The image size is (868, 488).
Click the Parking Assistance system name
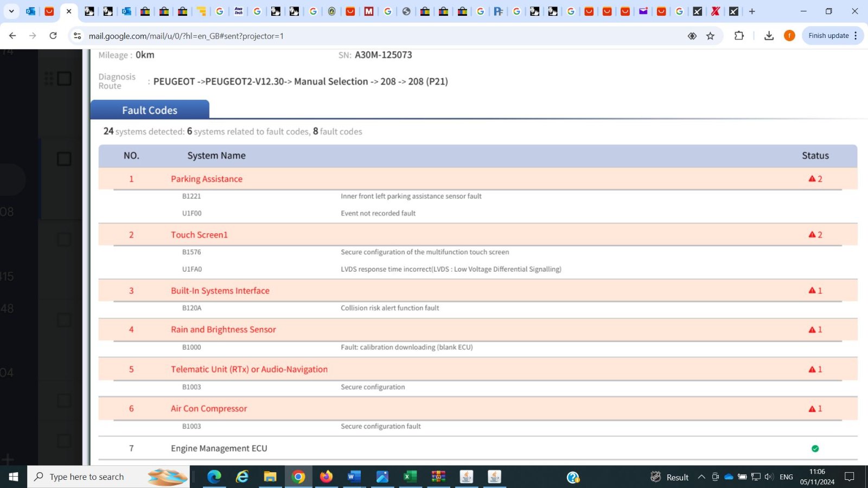[x=207, y=179]
